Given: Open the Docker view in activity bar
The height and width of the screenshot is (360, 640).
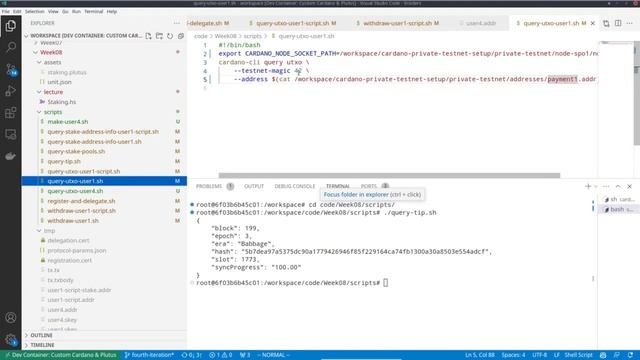Looking at the screenshot, I should click(11, 156).
